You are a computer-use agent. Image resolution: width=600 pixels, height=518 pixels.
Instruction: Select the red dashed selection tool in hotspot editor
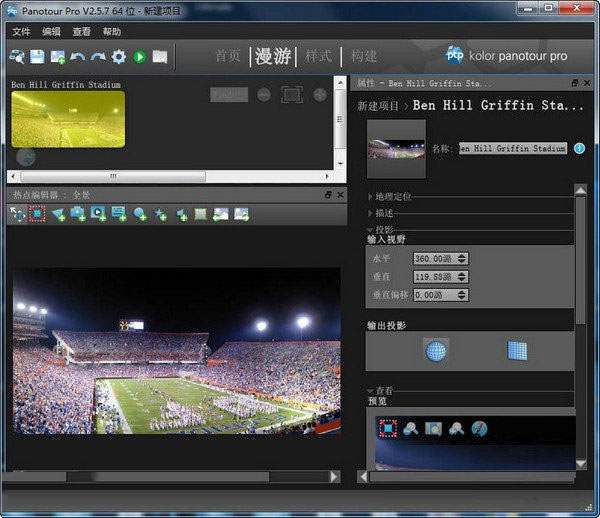37,213
